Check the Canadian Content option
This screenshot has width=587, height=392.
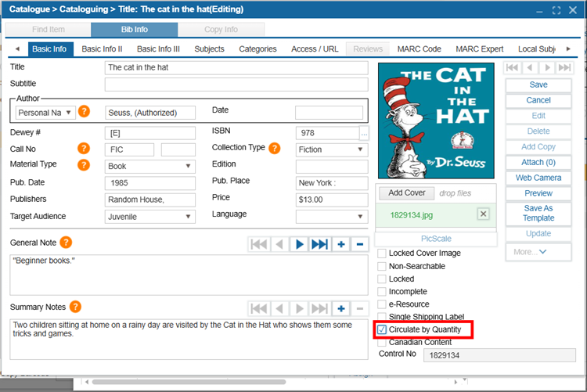coord(382,342)
